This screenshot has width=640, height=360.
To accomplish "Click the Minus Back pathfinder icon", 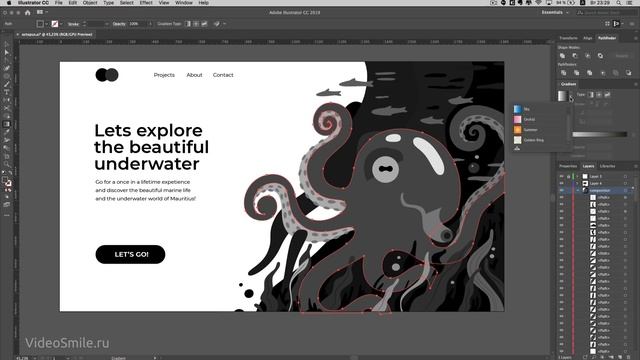I will coord(629,73).
